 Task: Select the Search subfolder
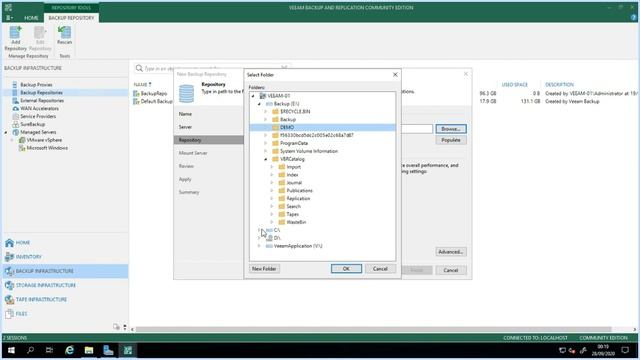[293, 207]
